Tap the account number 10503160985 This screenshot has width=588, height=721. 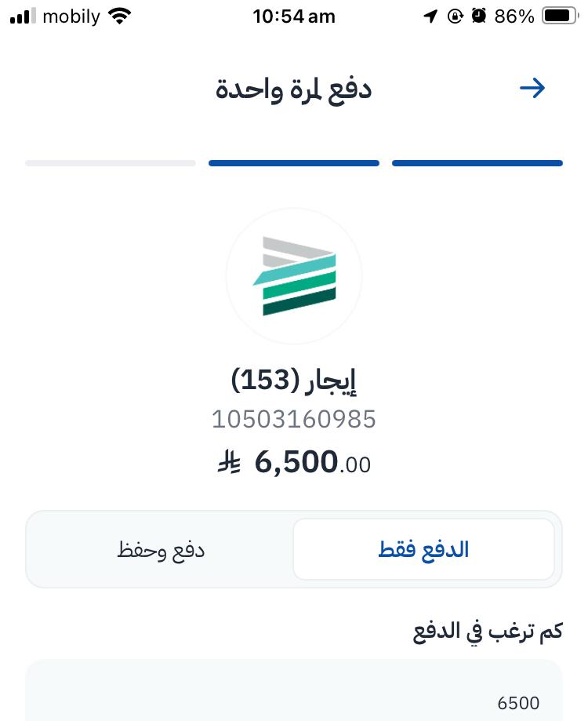coord(294,420)
